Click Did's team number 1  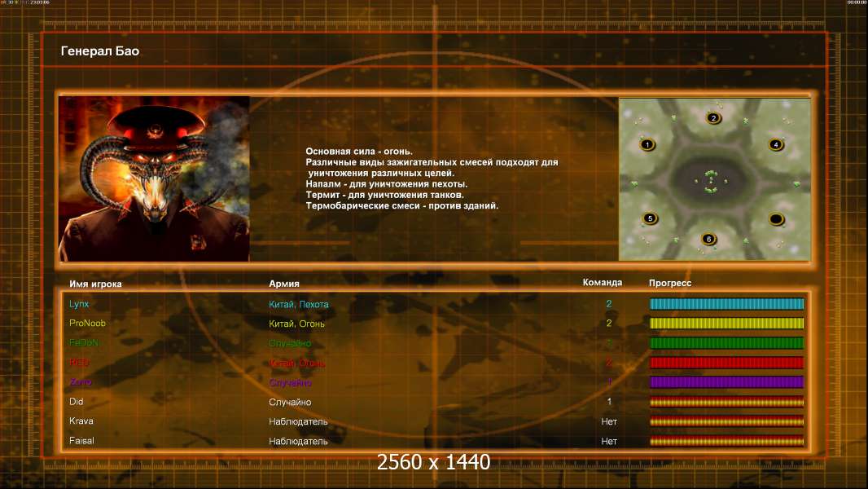tap(610, 402)
